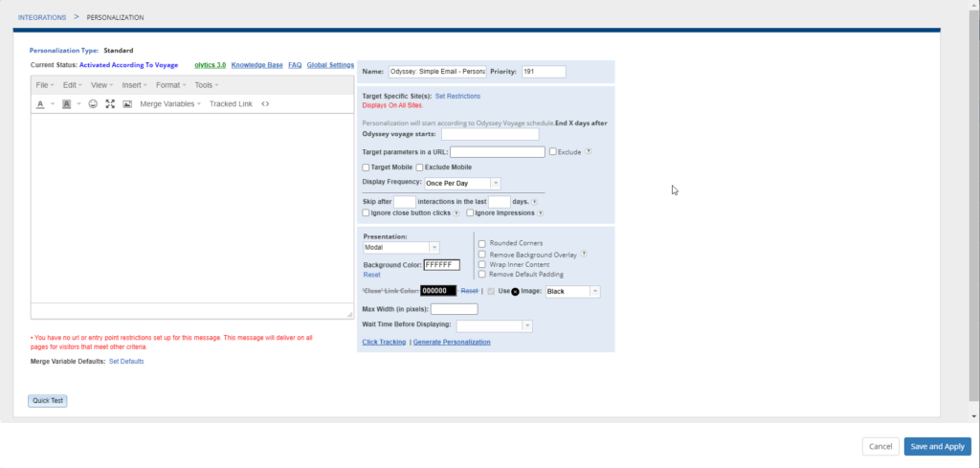Screen dimensions: 980x468
Task: Click the insert image icon
Action: point(126,103)
